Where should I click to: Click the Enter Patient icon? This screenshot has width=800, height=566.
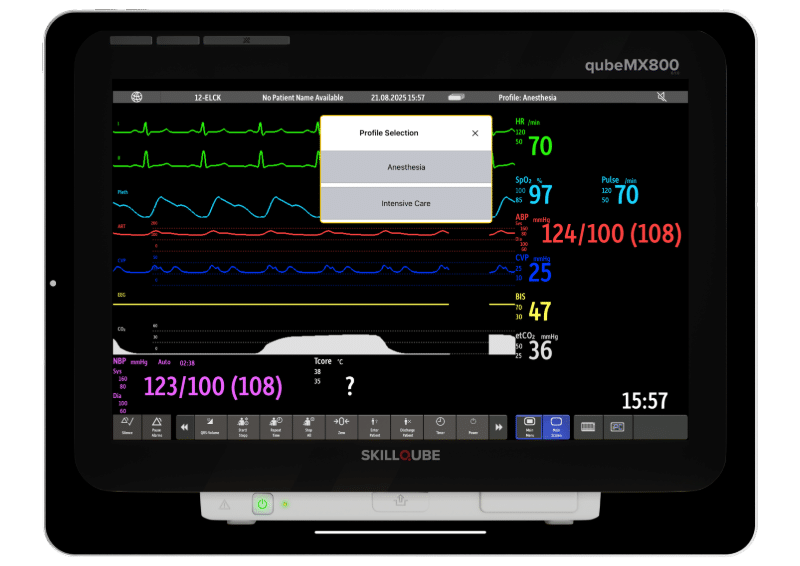pyautogui.click(x=374, y=427)
